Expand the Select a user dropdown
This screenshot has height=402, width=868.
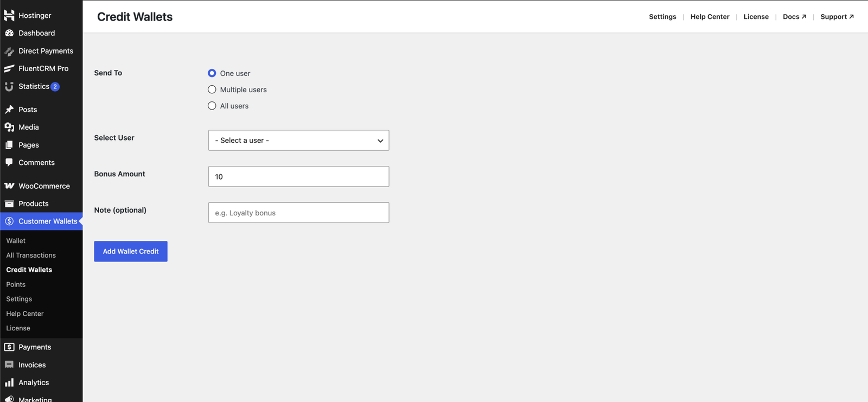(298, 141)
